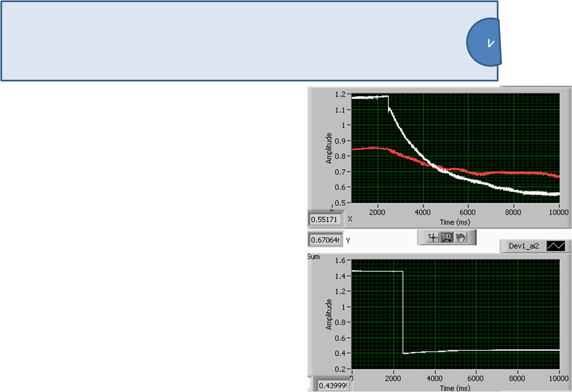Click the bottom graph's Time (ms) axis label
572x392 pixels.
click(x=455, y=388)
